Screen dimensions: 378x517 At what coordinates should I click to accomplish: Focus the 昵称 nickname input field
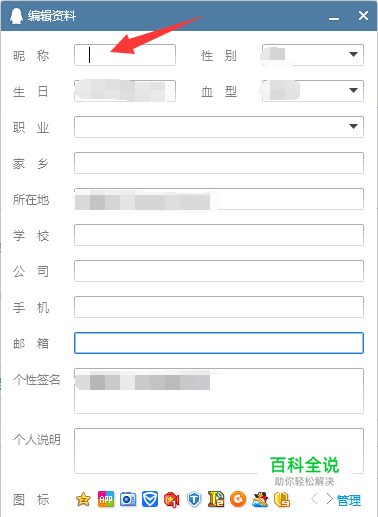(x=125, y=55)
